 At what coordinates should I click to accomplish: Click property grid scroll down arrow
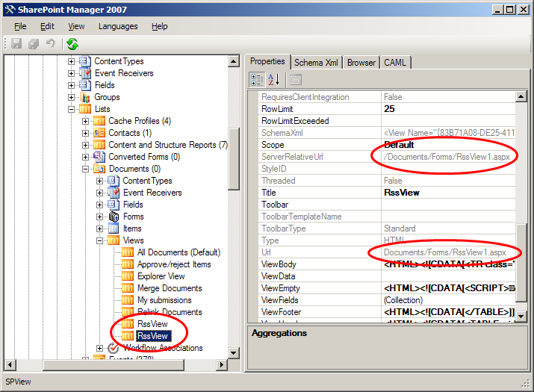(x=521, y=317)
